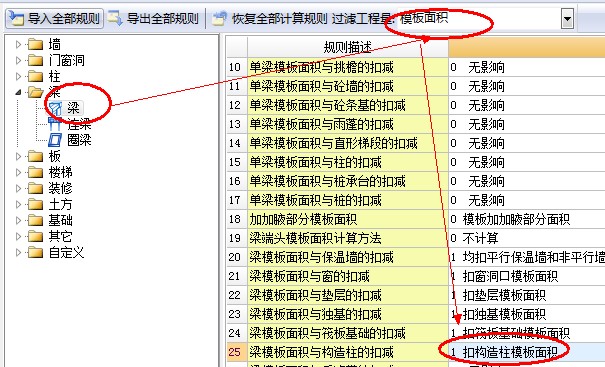
Task: Click the 墙 folder icon
Action: [x=35, y=44]
